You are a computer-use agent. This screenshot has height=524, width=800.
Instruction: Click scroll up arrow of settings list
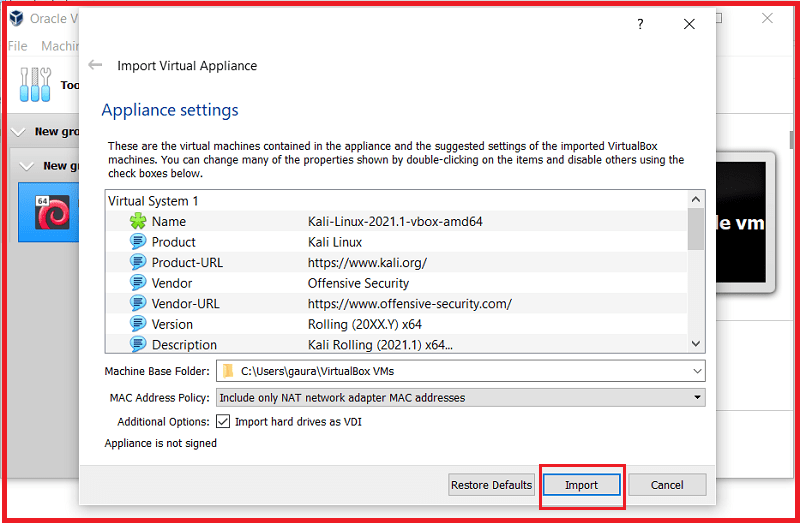point(696,199)
